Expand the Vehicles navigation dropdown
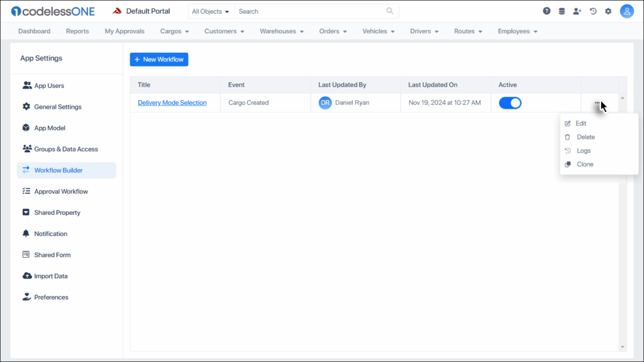 click(x=378, y=31)
